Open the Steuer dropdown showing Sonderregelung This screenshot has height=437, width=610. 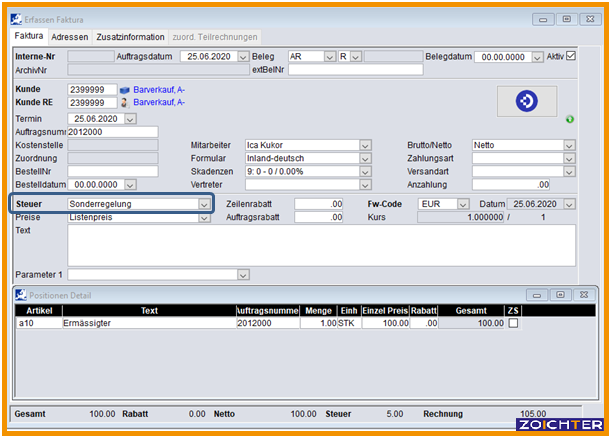(x=204, y=204)
